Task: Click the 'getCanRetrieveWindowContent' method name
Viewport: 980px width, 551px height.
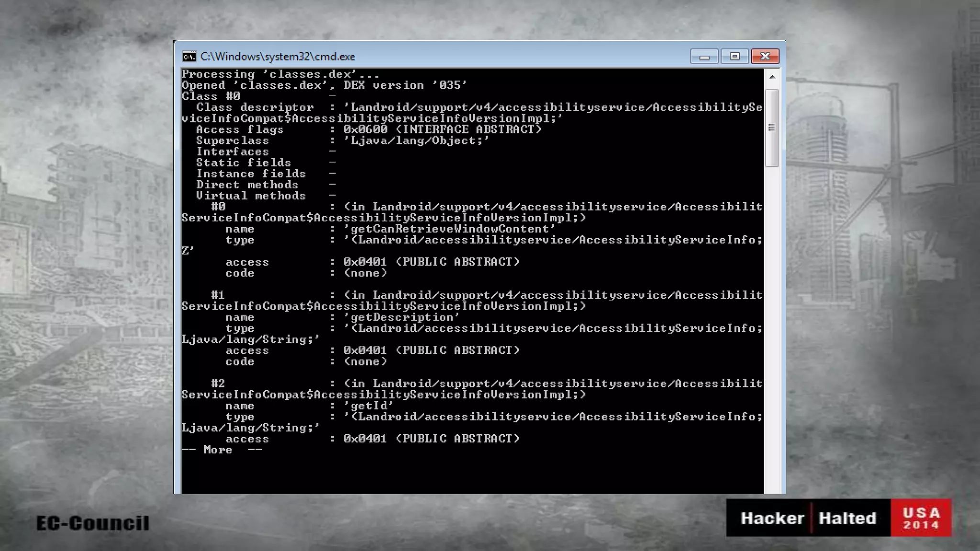Action: (449, 229)
